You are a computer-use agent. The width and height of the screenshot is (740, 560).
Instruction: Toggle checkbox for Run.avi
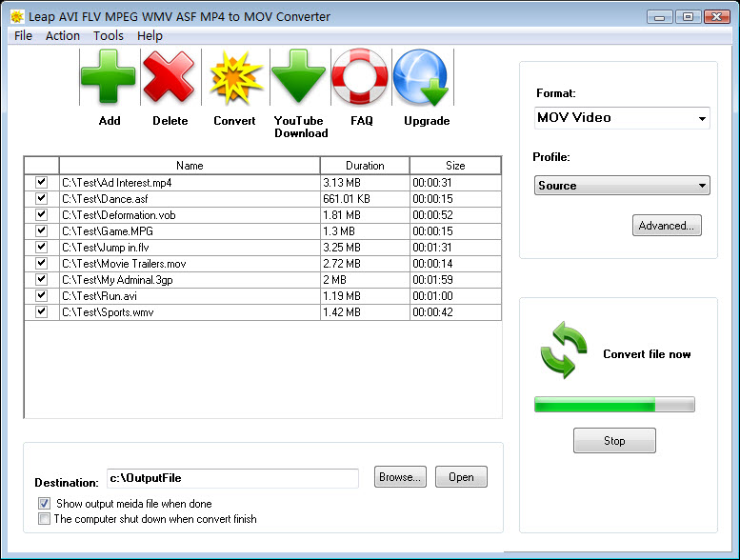click(42, 295)
